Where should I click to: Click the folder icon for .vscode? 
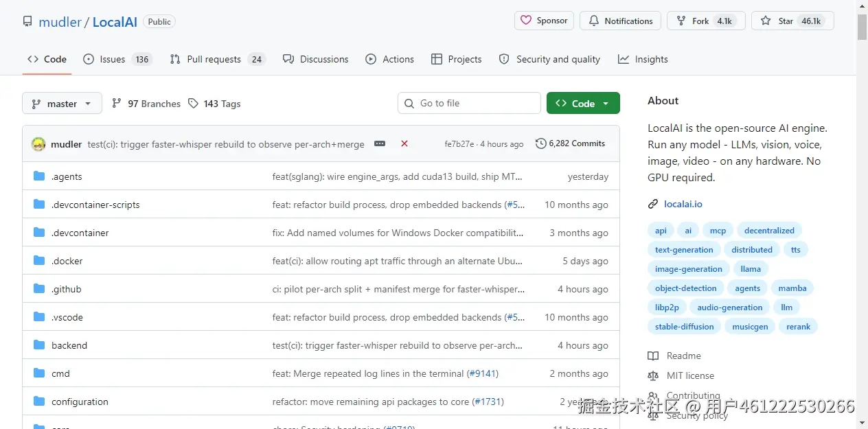pyautogui.click(x=39, y=317)
